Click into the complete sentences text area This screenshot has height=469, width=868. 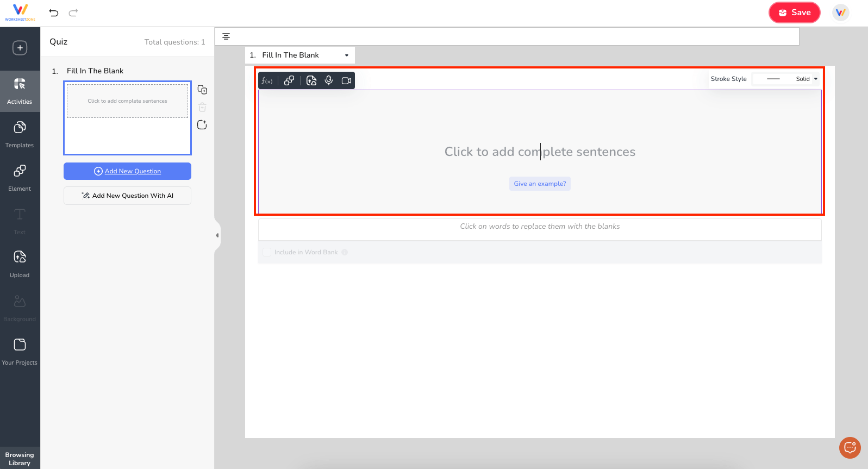540,152
